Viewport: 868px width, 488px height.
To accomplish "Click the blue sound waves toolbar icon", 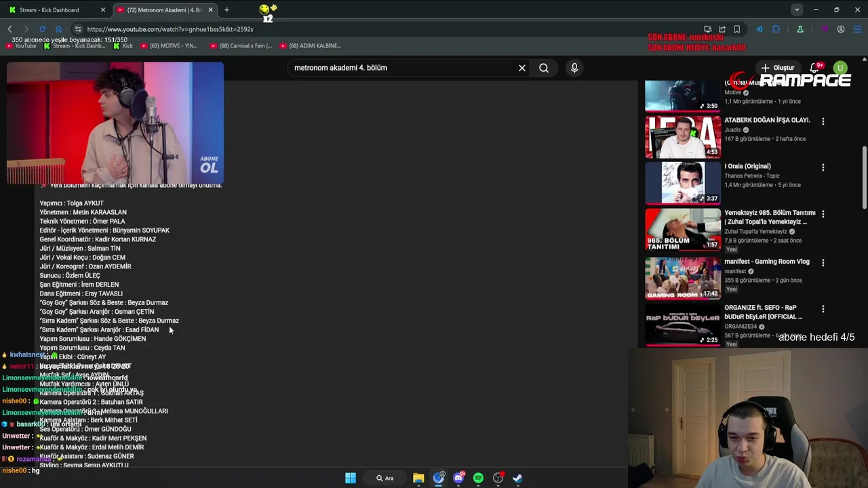I will 759,29.
